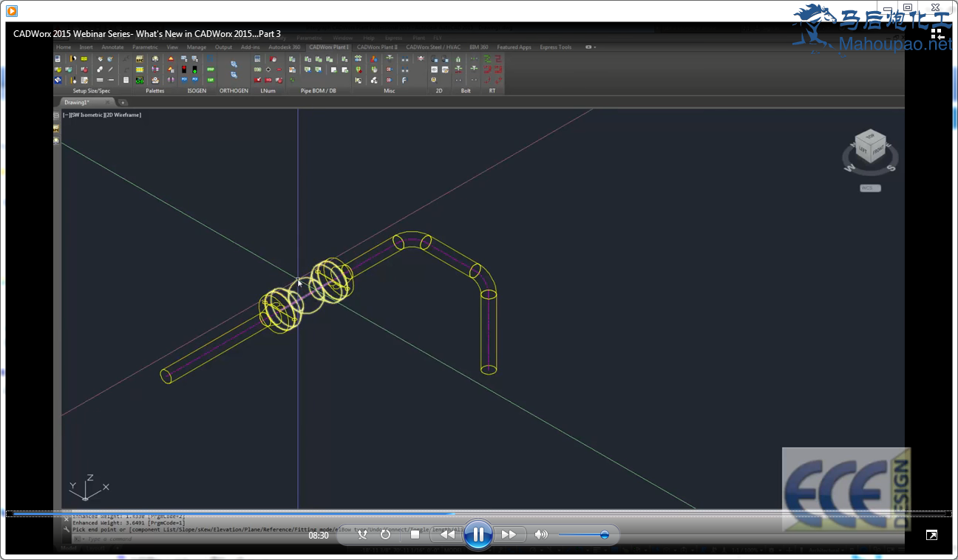Click the fast forward button in the player
Image resolution: width=958 pixels, height=560 pixels.
coord(509,534)
